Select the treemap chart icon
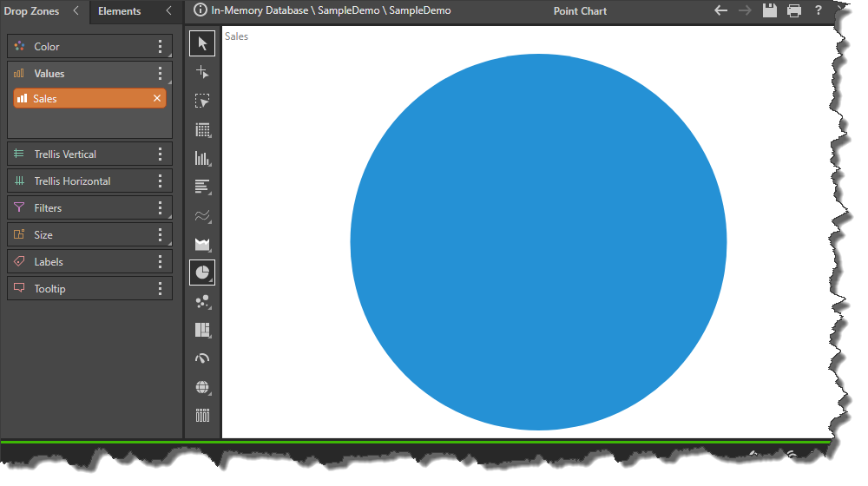Image resolution: width=868 pixels, height=486 pixels. tap(202, 330)
